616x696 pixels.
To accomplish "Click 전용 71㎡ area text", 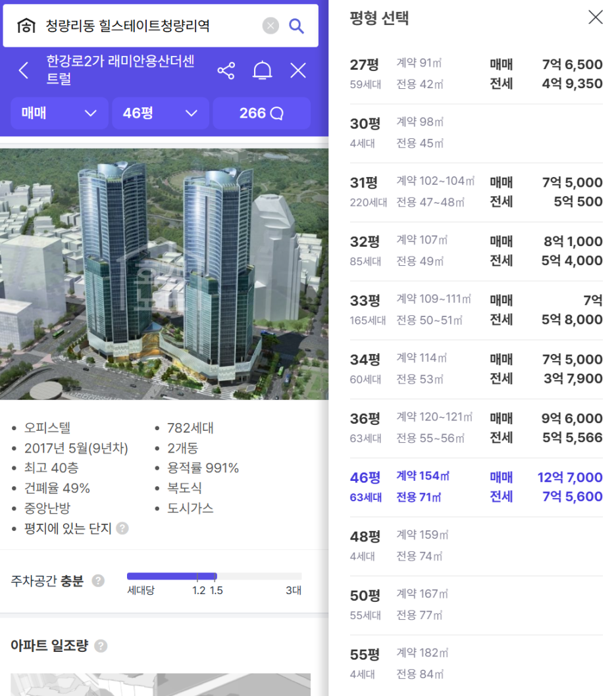I will tap(419, 497).
